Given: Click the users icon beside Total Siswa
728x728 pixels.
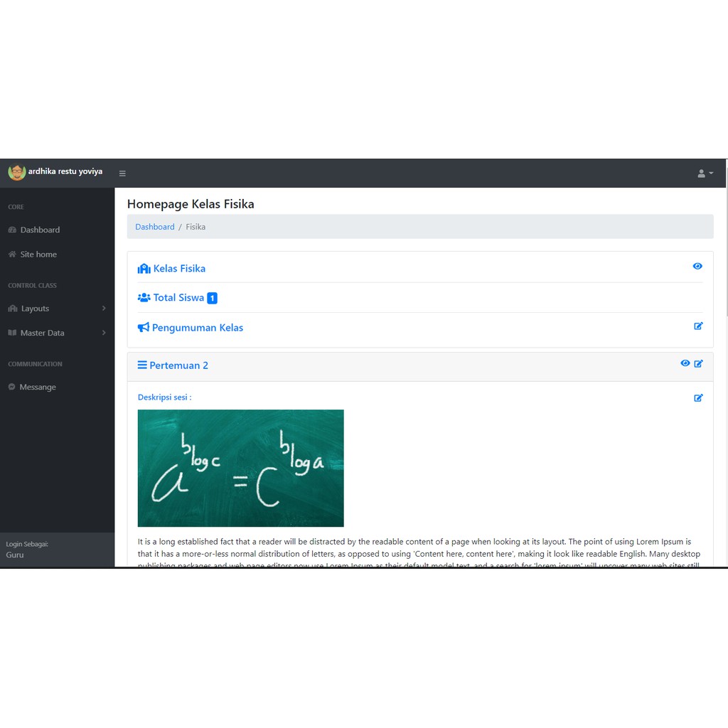Looking at the screenshot, I should [144, 298].
